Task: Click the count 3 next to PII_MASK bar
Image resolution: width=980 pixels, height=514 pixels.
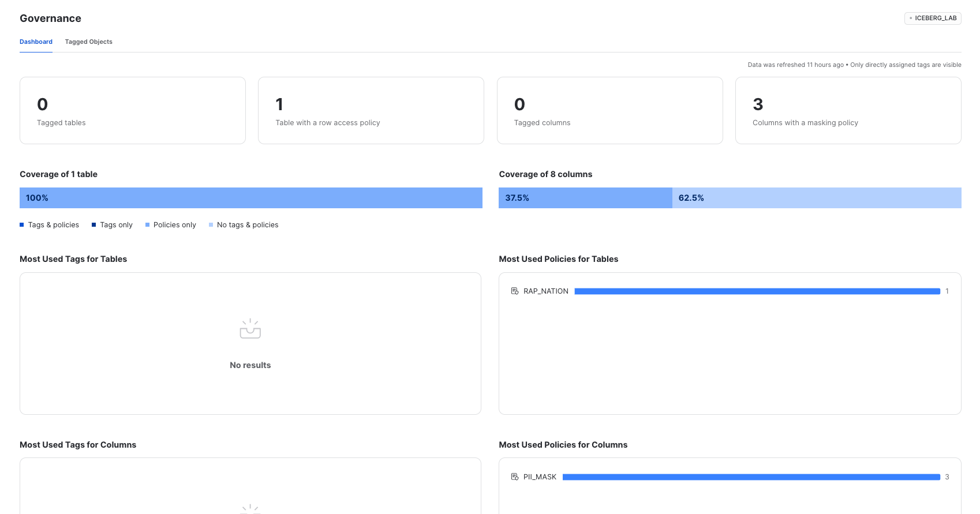Action: tap(947, 477)
